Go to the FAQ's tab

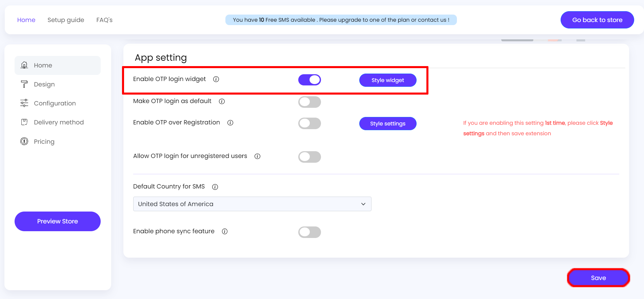click(x=104, y=20)
